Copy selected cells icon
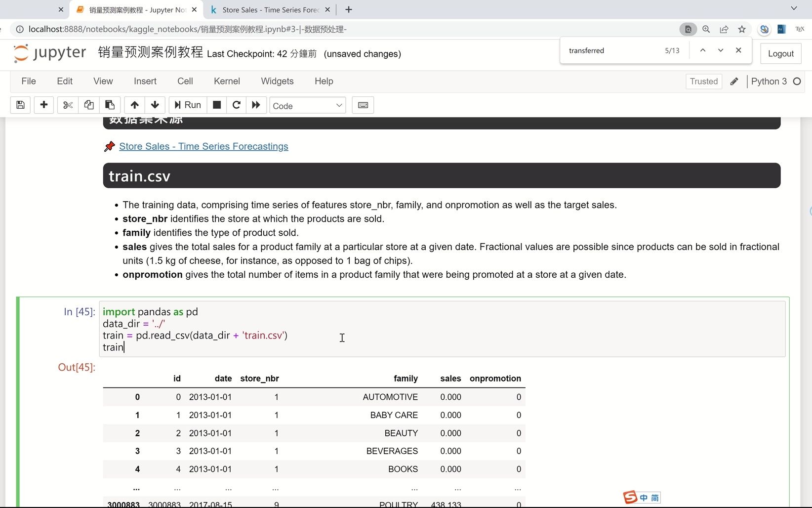The width and height of the screenshot is (812, 508). [89, 105]
